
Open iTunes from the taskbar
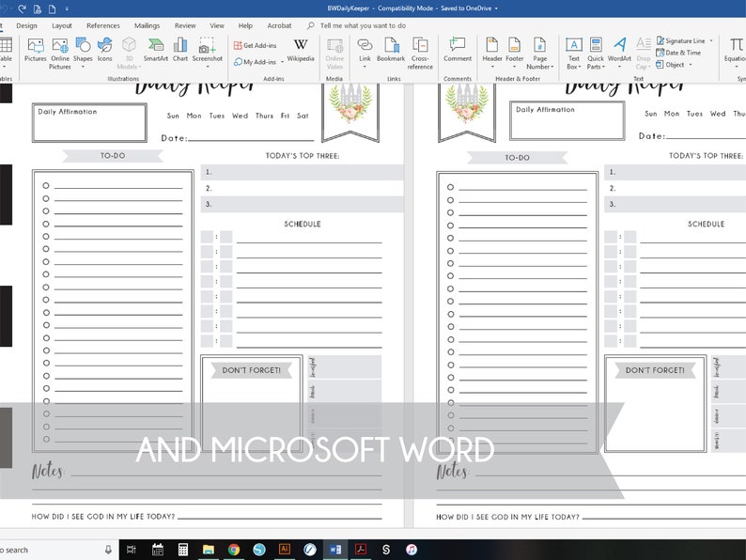412,550
